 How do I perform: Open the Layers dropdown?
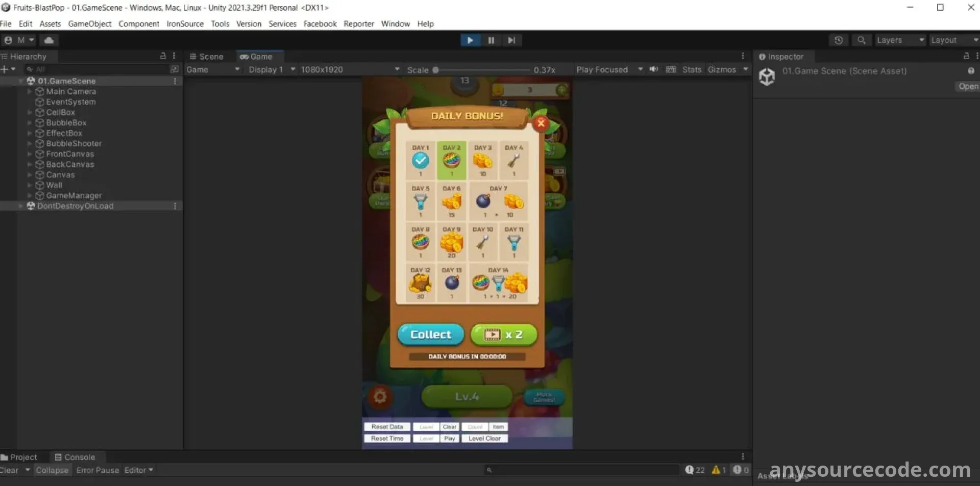tap(900, 40)
